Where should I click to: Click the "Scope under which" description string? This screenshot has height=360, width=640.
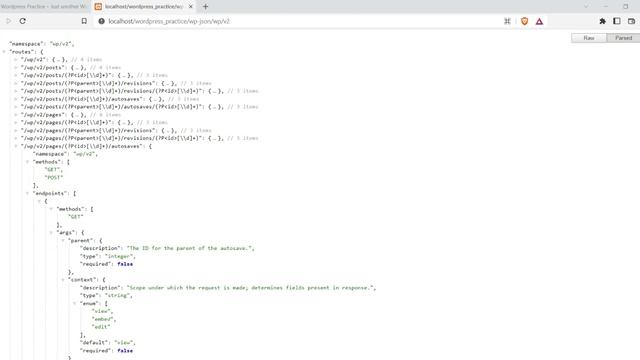tap(250, 288)
